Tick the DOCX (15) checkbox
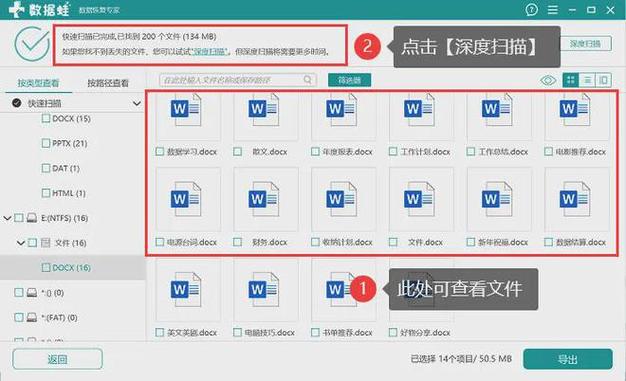The height and width of the screenshot is (381, 626). click(46, 119)
